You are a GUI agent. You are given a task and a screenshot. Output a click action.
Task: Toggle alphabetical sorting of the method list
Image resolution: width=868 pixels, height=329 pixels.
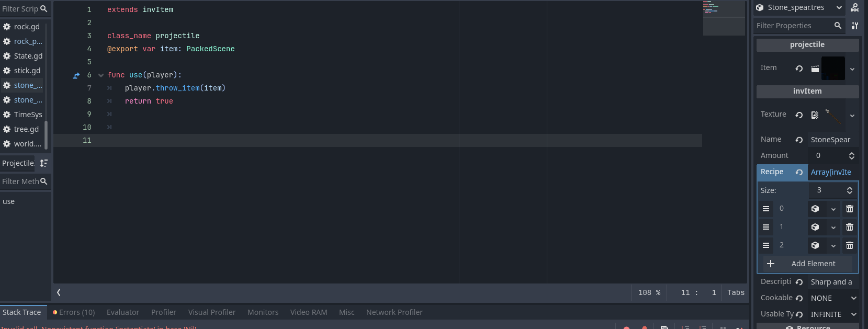[44, 163]
